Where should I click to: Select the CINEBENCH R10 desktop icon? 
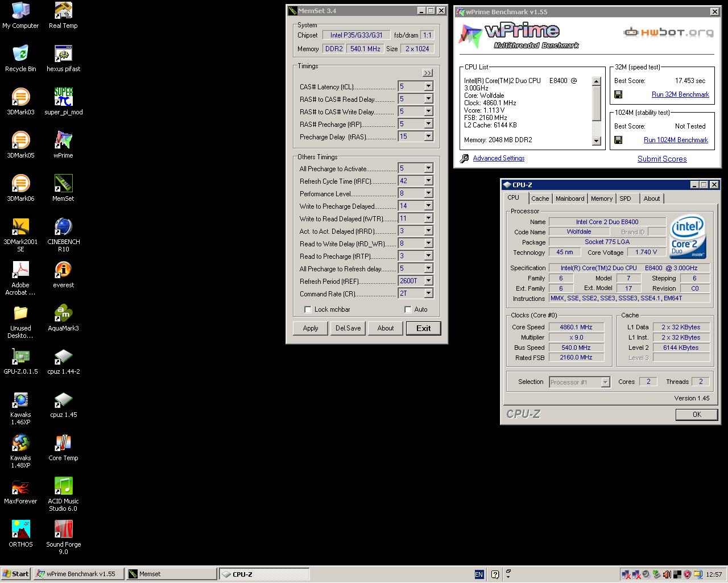pyautogui.click(x=63, y=235)
